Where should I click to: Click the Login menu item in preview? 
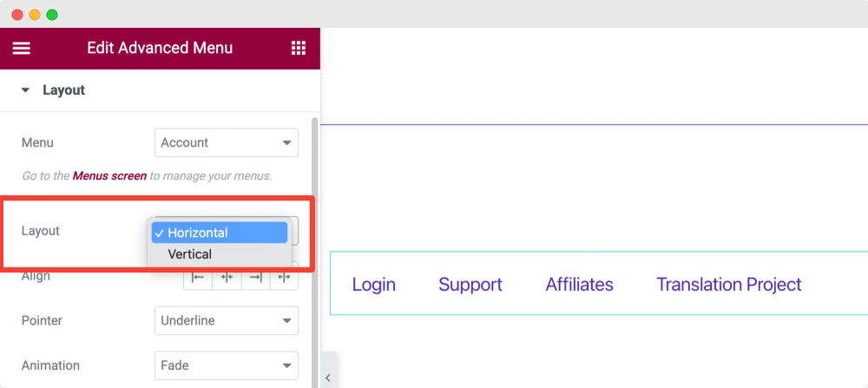click(374, 285)
